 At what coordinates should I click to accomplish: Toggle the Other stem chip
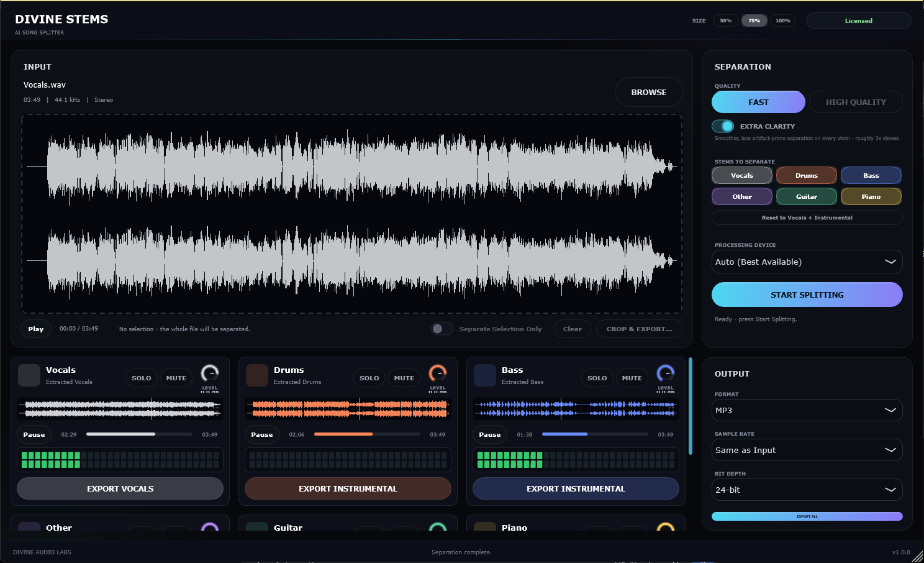pyautogui.click(x=742, y=196)
